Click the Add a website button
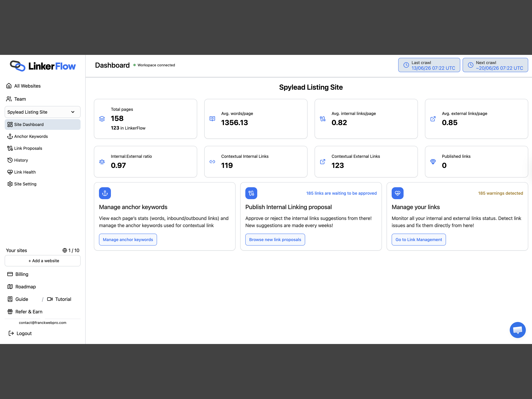The image size is (532, 399). coord(43,261)
